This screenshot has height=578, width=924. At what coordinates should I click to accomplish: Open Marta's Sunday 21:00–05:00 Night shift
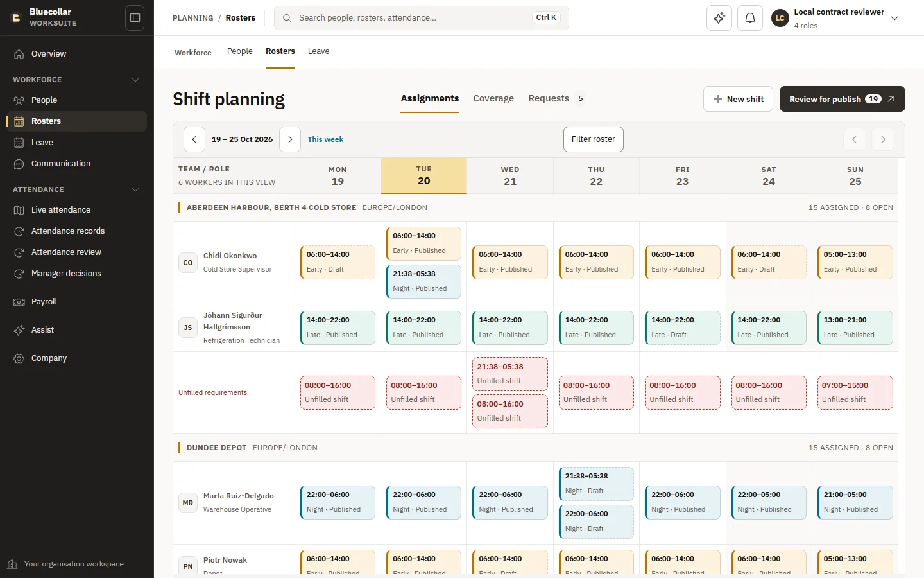(x=855, y=502)
